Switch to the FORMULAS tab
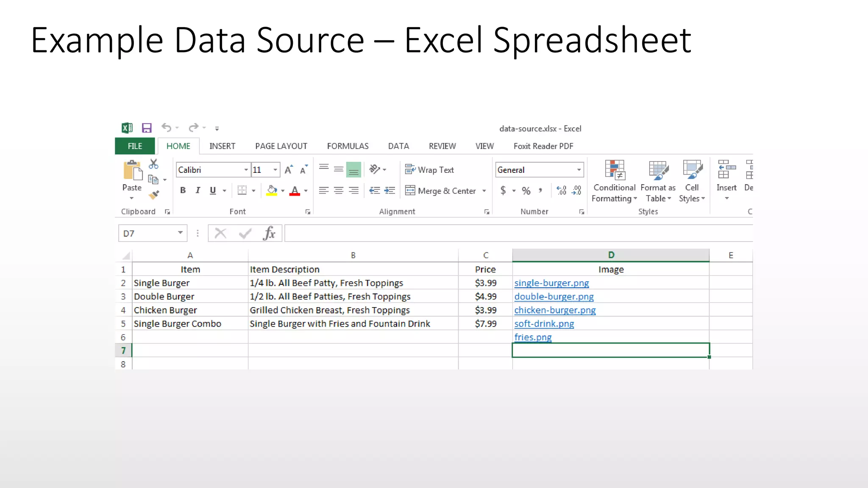 (x=348, y=146)
